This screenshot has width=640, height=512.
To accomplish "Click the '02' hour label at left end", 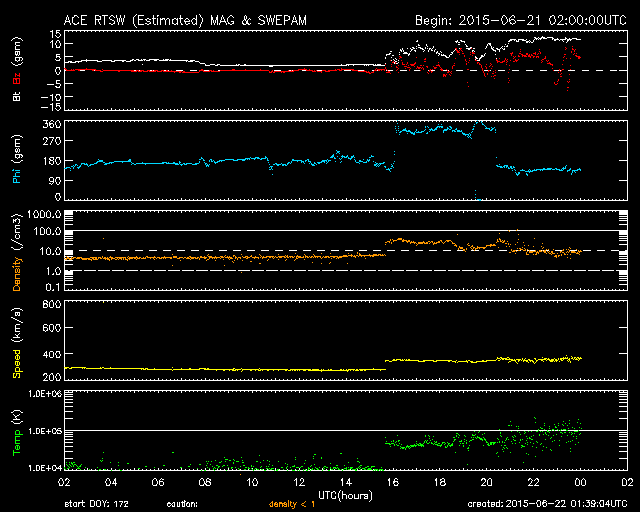I will (x=64, y=482).
